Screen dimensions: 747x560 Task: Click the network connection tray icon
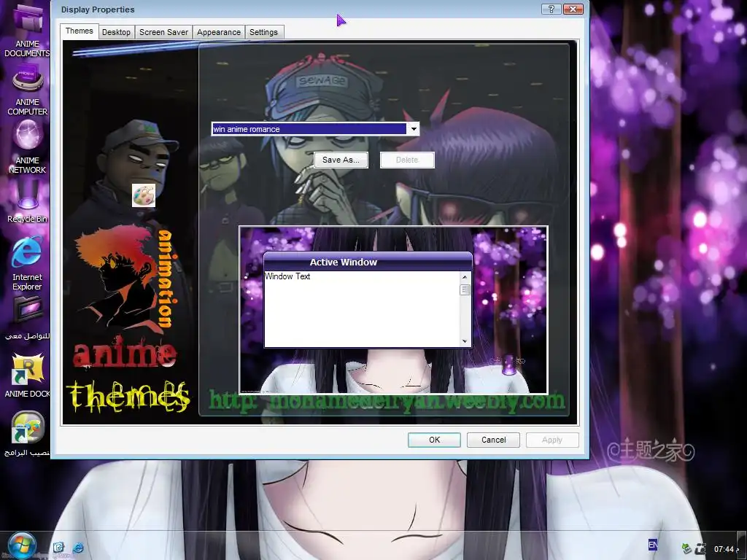tap(700, 548)
